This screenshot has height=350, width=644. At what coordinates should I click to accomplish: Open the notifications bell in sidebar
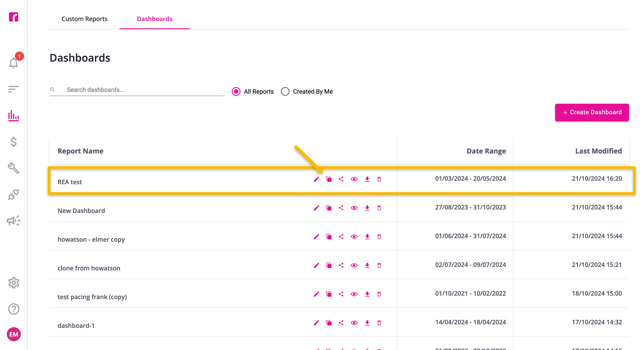(14, 62)
